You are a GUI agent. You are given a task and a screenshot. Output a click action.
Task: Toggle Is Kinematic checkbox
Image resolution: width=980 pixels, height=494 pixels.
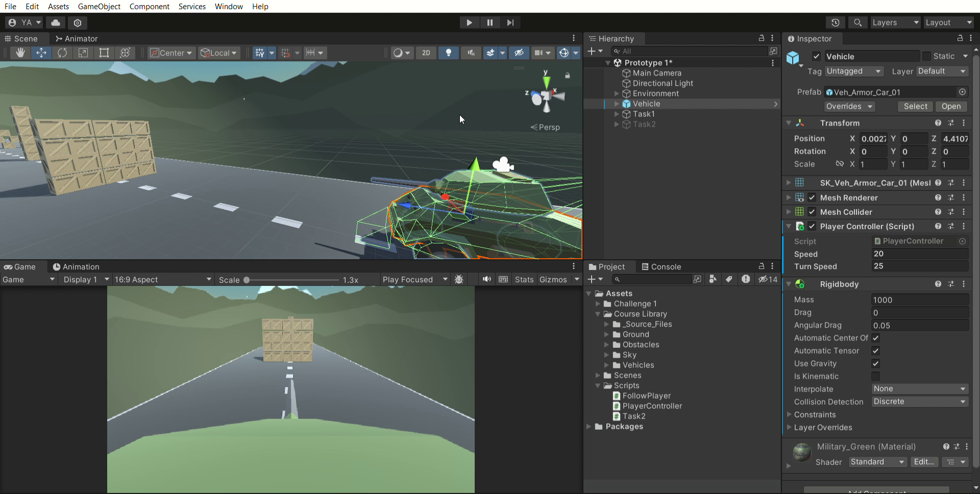coord(875,376)
